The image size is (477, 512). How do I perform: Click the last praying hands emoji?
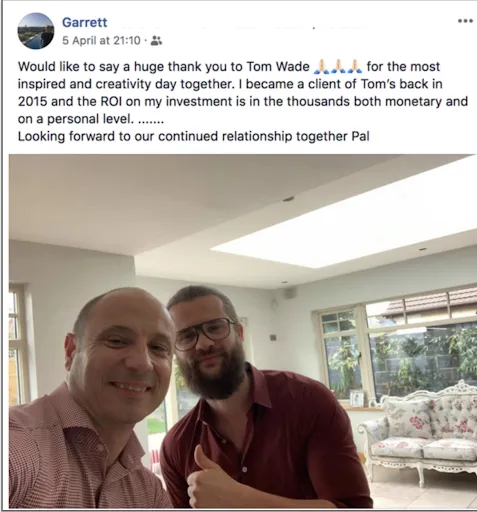coord(355,66)
